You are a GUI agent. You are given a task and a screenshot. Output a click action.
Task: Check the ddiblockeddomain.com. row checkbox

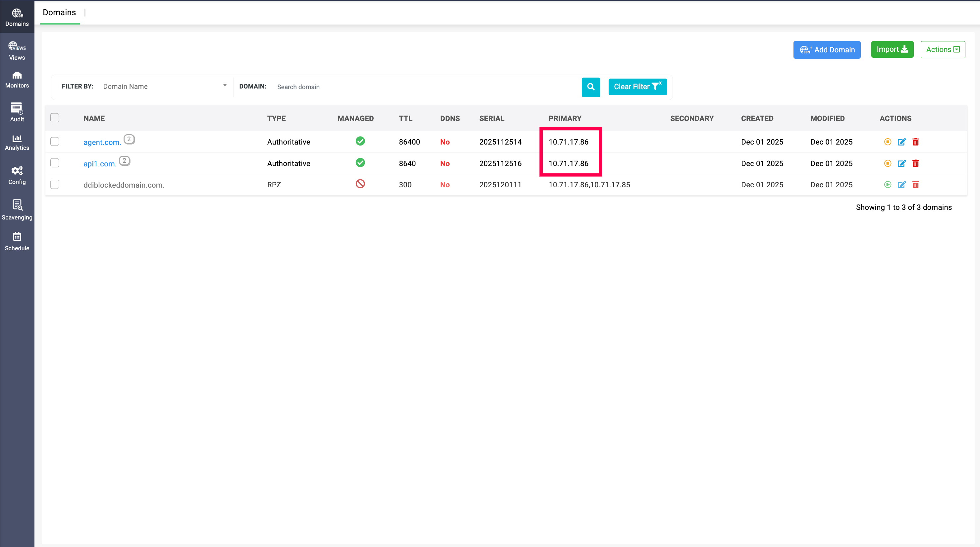(55, 185)
